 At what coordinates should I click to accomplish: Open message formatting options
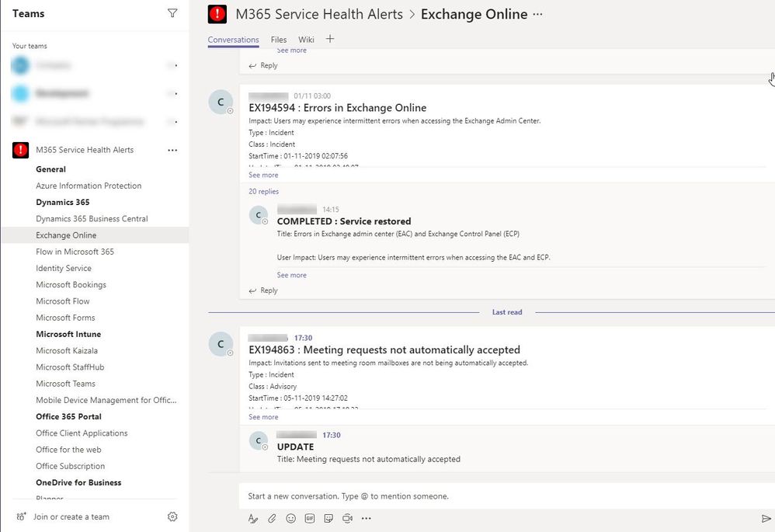pos(252,518)
